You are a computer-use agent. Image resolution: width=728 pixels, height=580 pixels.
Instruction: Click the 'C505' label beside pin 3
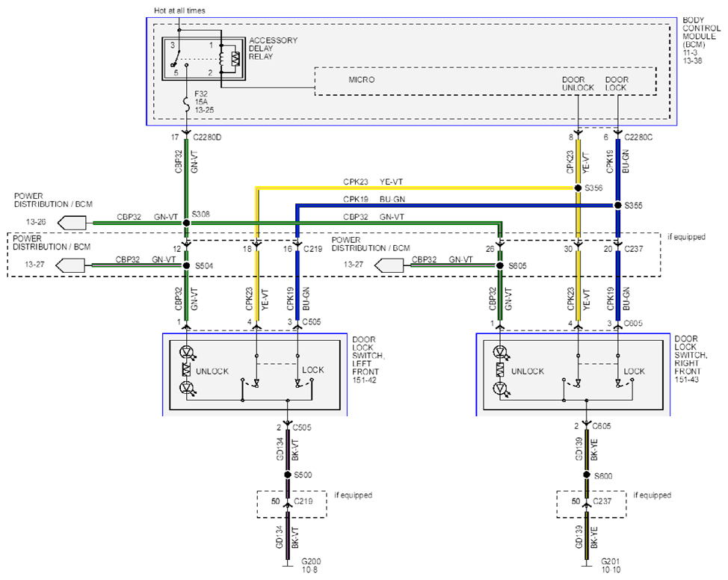tap(312, 322)
